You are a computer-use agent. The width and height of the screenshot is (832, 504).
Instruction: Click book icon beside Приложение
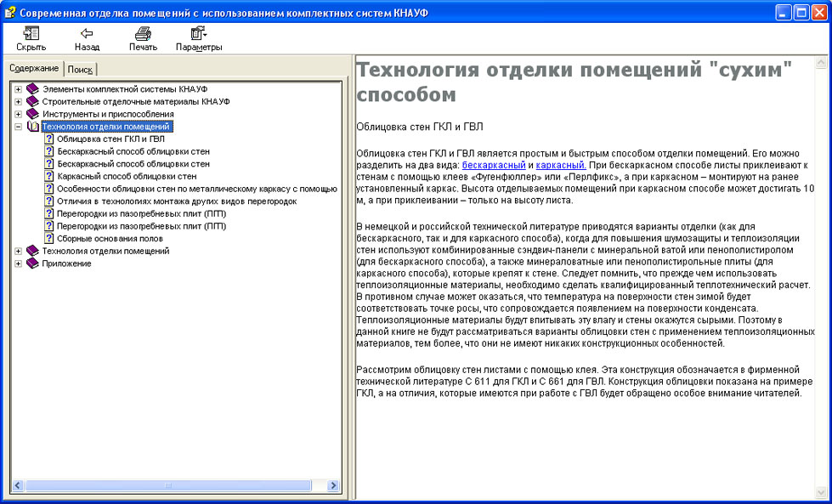click(x=33, y=263)
